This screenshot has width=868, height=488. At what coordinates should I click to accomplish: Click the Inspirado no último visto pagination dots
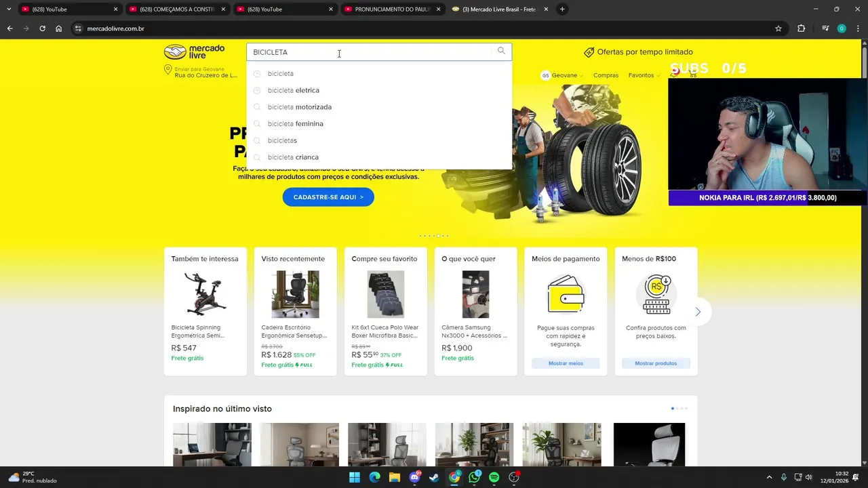point(679,409)
